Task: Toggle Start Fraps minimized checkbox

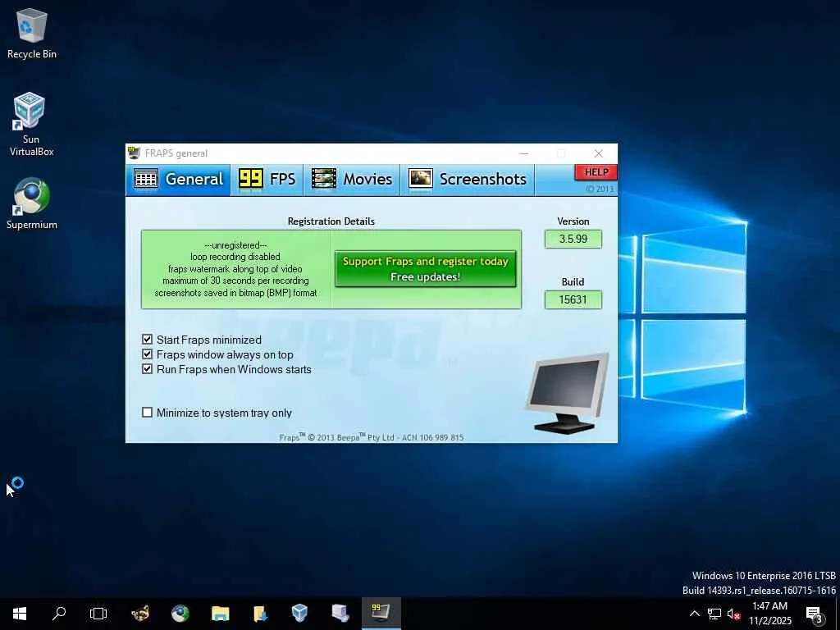Action: coord(148,339)
